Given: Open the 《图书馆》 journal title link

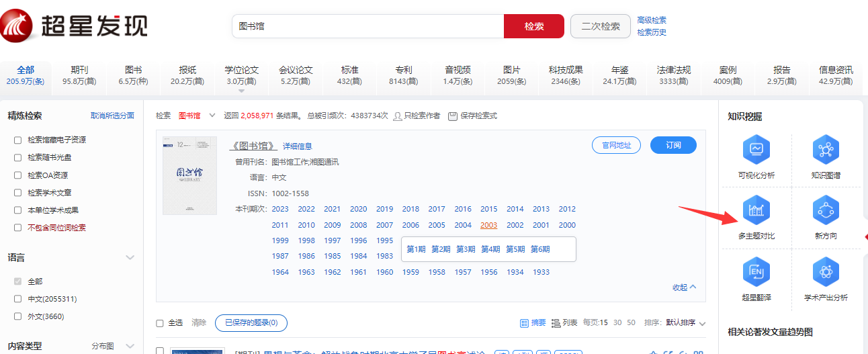Looking at the screenshot, I should pyautogui.click(x=253, y=146).
